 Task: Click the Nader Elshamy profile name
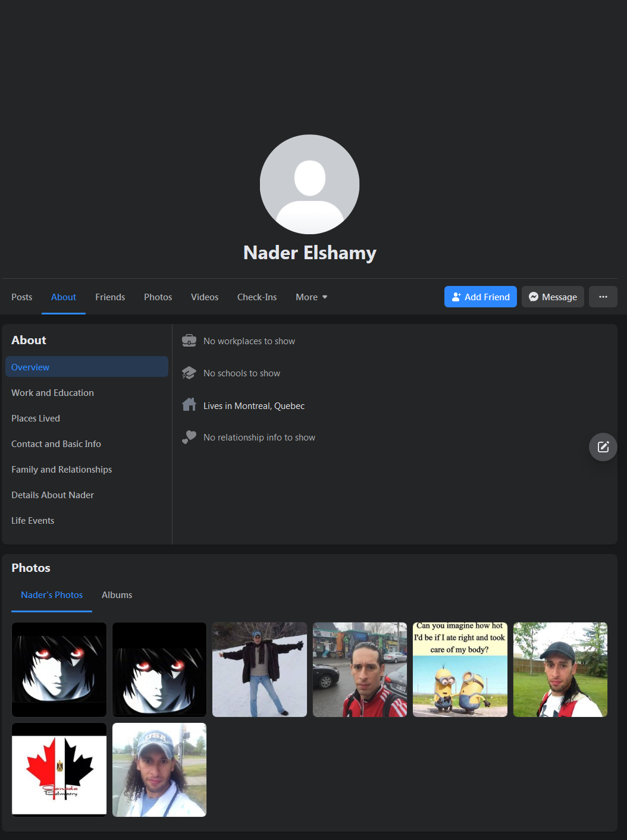[310, 253]
